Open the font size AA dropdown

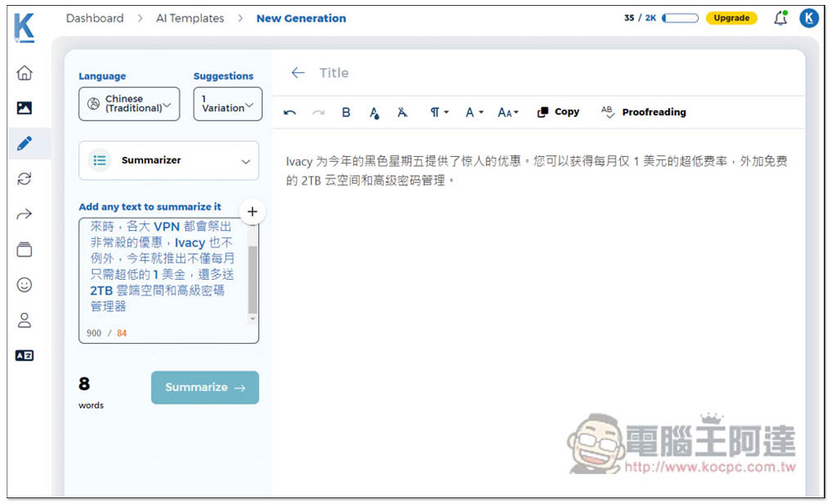[508, 112]
